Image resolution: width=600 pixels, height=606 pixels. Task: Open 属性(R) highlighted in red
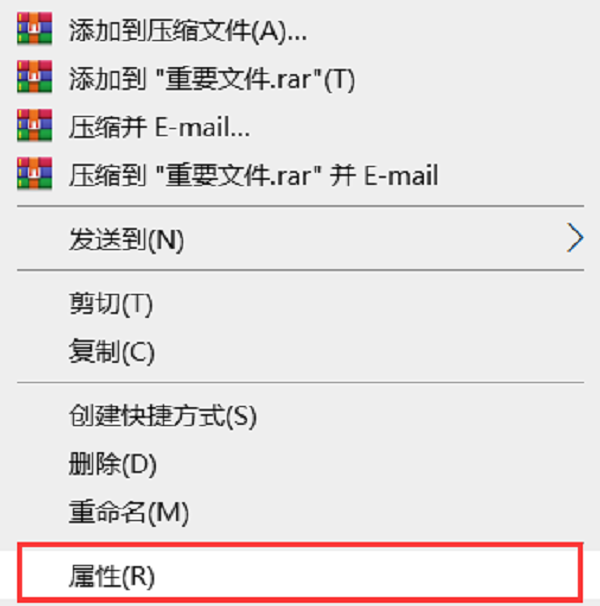(x=300, y=573)
